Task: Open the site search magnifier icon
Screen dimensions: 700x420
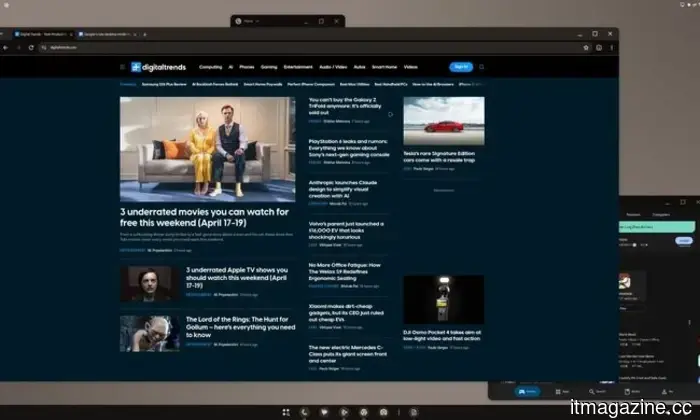Action: [x=481, y=67]
